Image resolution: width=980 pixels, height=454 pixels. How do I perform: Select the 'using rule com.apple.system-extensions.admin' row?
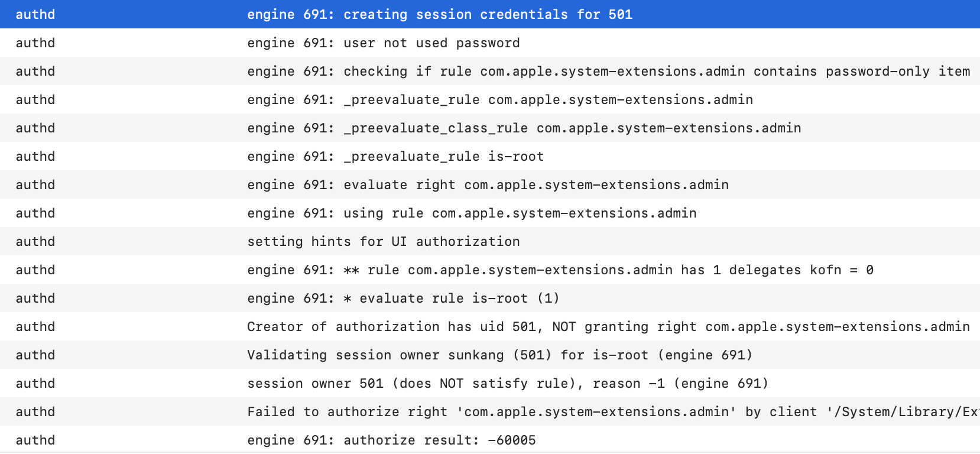pos(472,213)
